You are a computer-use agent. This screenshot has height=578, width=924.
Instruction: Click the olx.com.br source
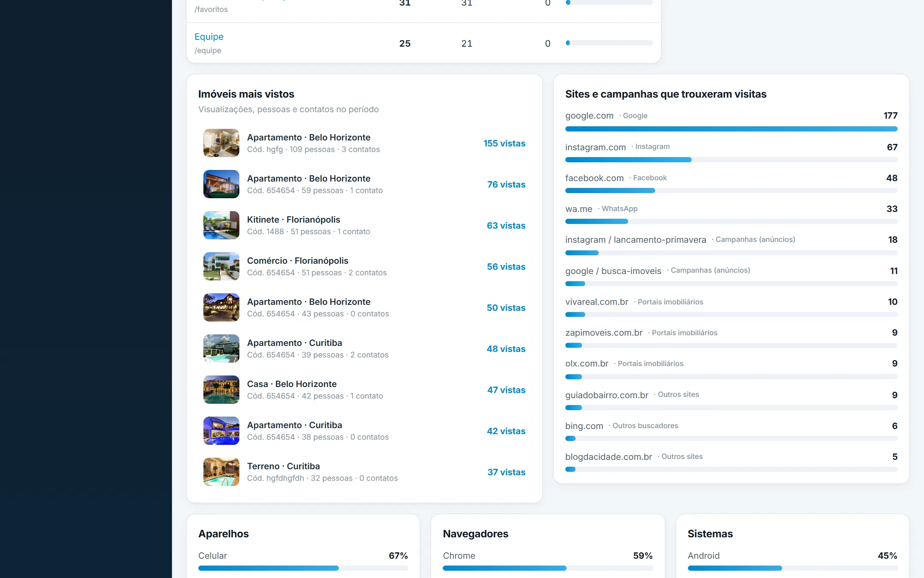click(731, 369)
